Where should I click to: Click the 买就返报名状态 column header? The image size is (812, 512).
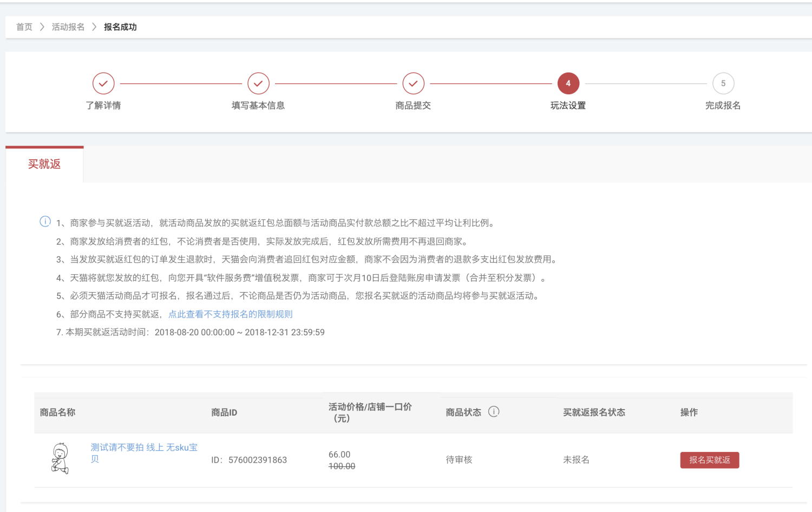point(594,413)
